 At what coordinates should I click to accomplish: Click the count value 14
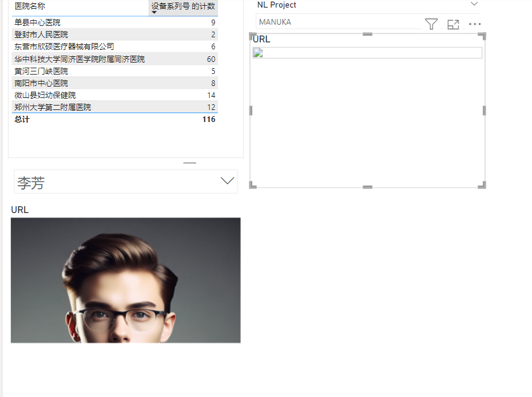coord(211,95)
